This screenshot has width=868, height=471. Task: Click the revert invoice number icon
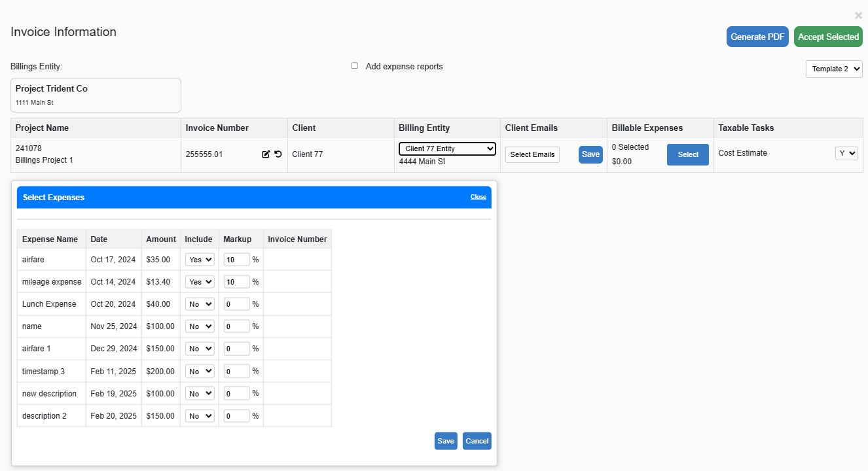pyautogui.click(x=277, y=154)
